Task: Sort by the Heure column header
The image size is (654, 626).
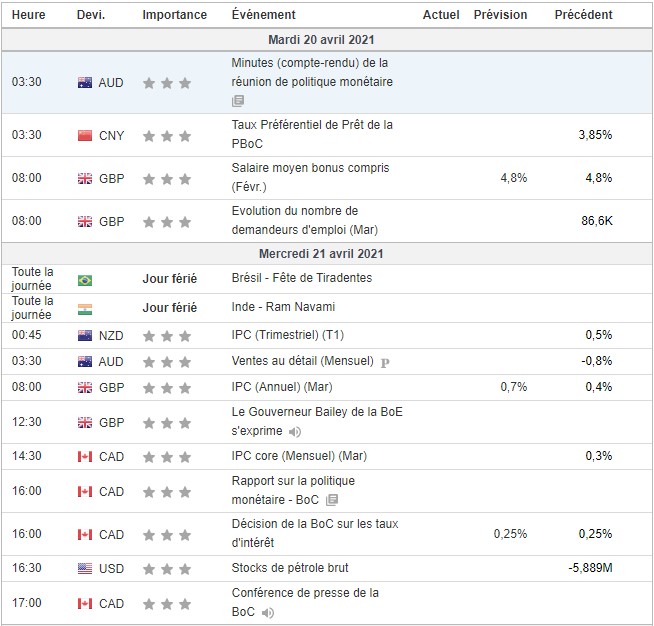Action: (x=28, y=15)
